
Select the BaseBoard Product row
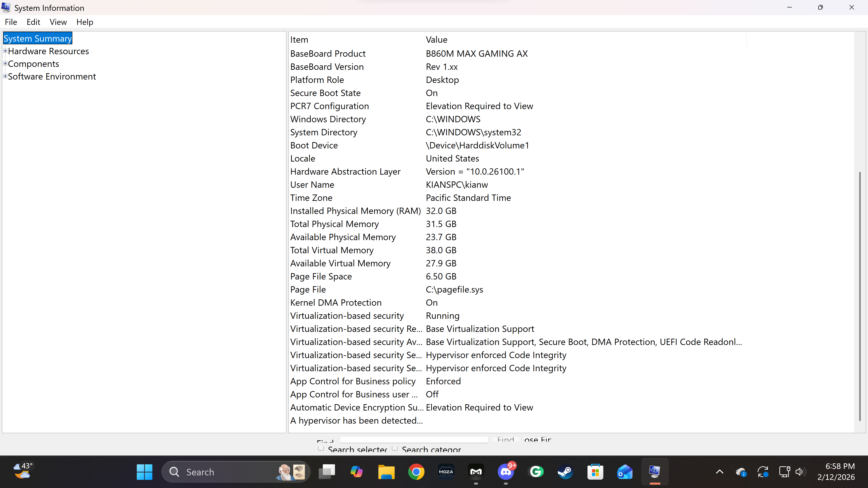coord(518,54)
